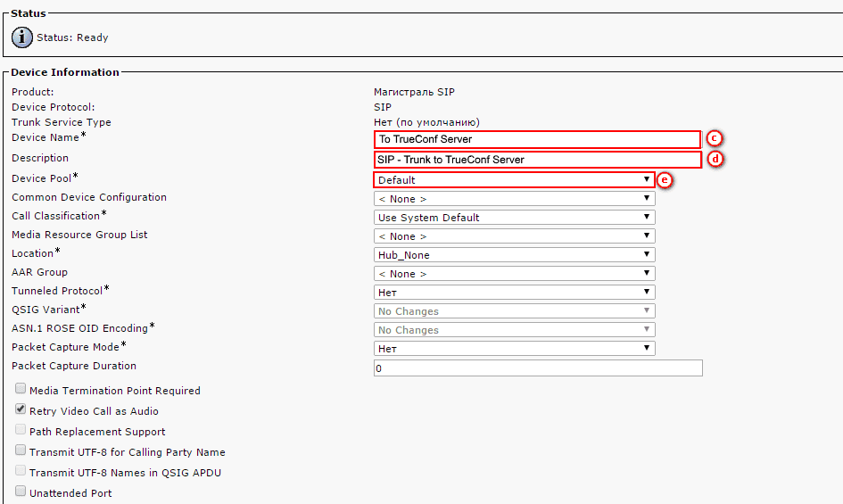This screenshot has width=843, height=504.
Task: Open the ASN.1 ROSE OID Encoding dropdown
Action: pyautogui.click(x=515, y=330)
